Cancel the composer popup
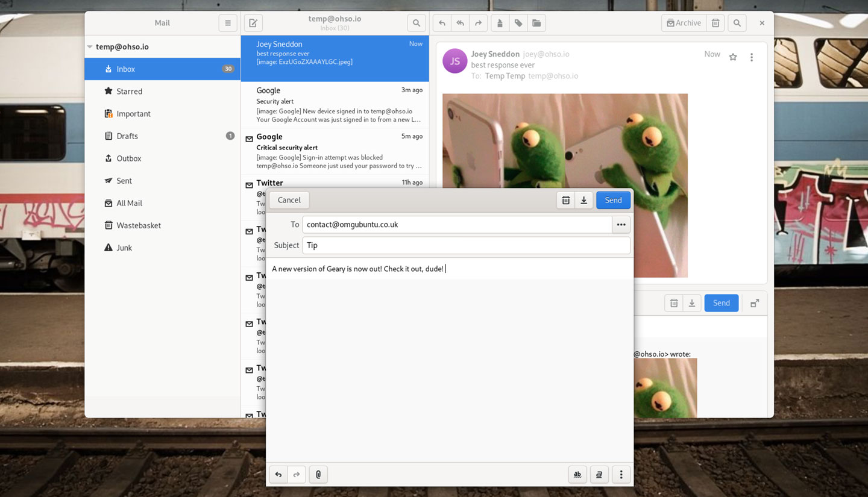868x497 pixels. 289,200
